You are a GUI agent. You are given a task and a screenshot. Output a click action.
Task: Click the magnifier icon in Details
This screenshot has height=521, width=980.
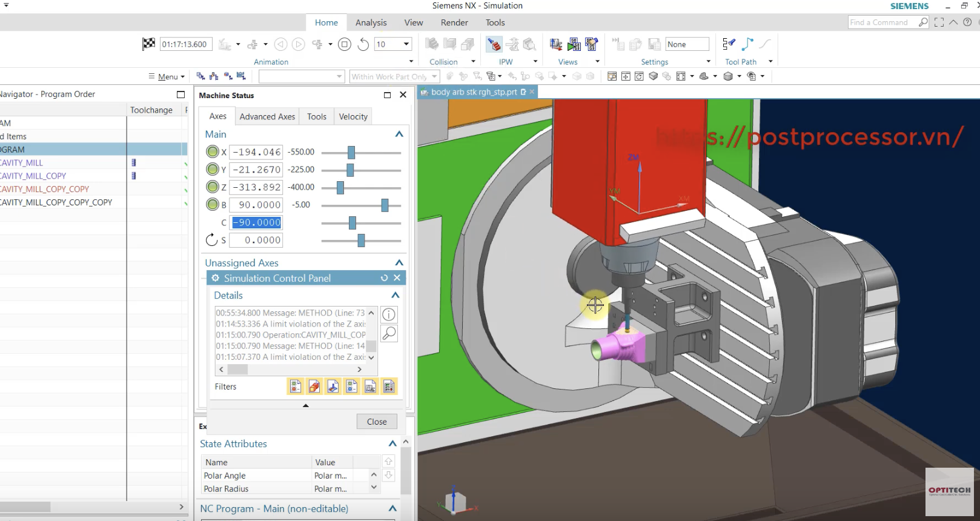tap(389, 333)
